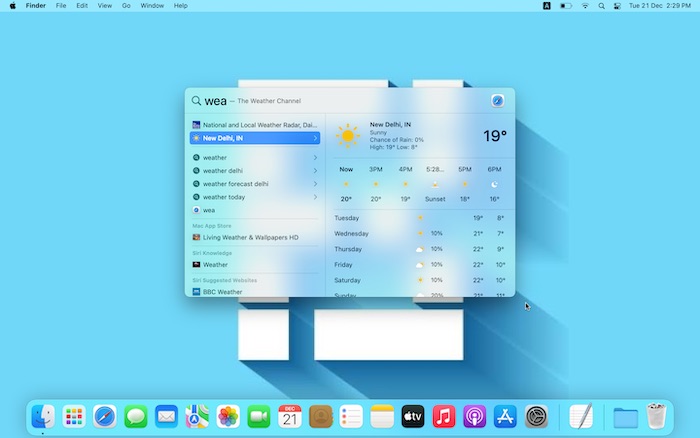Open the Window menu

click(152, 6)
